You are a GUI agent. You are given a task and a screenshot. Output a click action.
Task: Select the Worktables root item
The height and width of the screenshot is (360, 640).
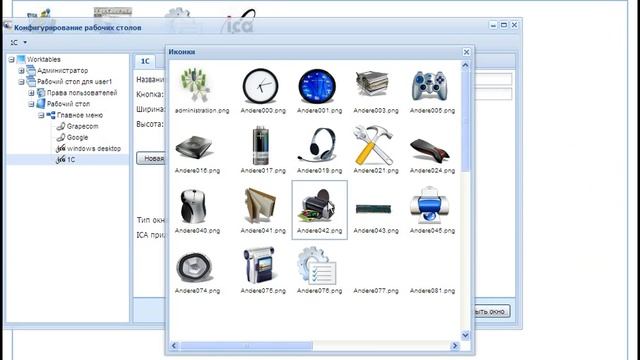pos(44,59)
